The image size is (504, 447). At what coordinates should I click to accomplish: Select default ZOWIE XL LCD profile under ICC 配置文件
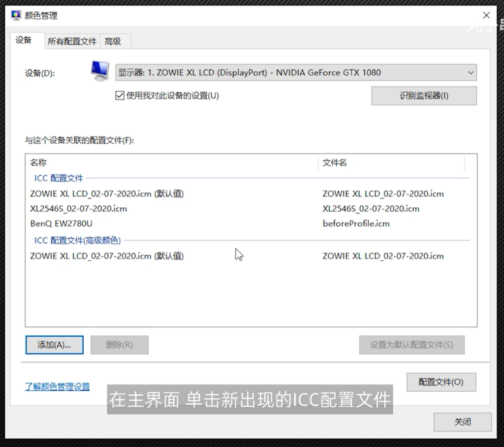coord(107,194)
